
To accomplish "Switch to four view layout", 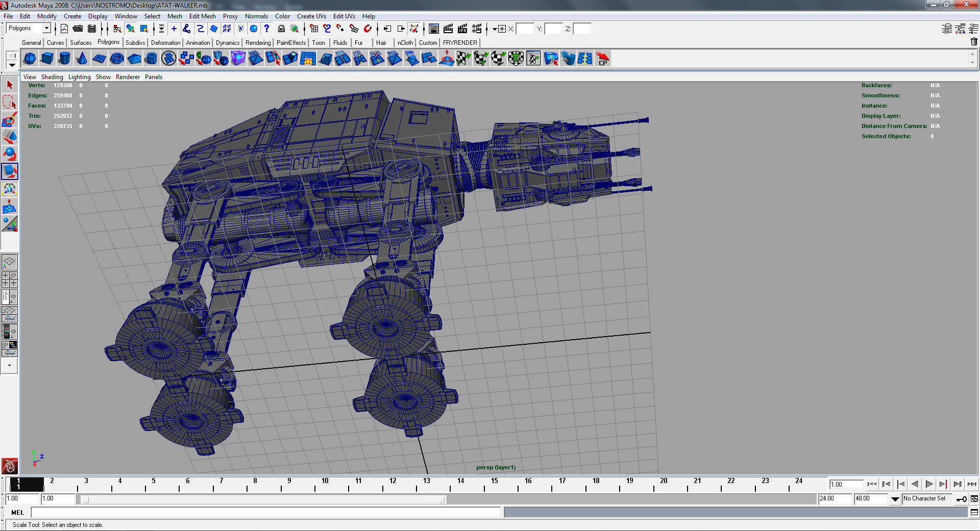I will 10,280.
